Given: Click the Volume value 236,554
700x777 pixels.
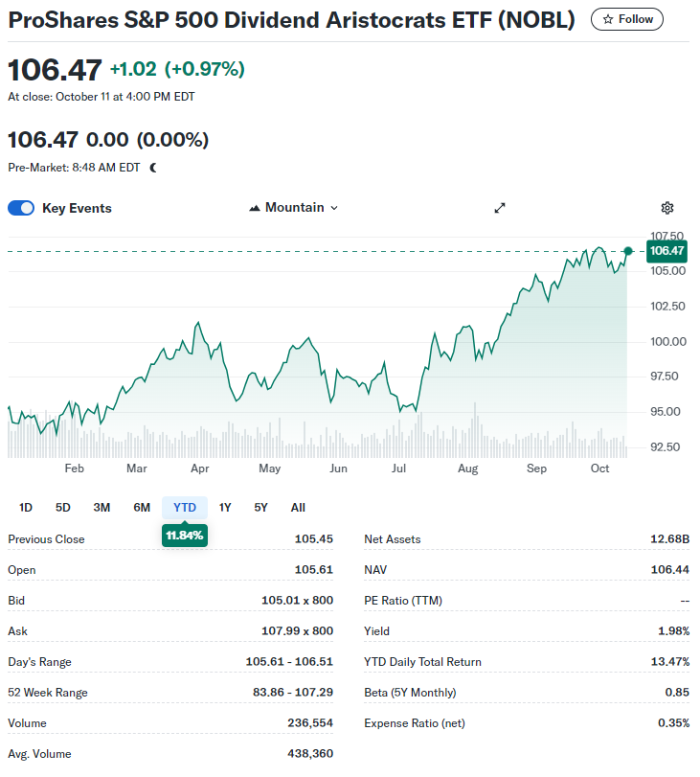Looking at the screenshot, I should [310, 723].
